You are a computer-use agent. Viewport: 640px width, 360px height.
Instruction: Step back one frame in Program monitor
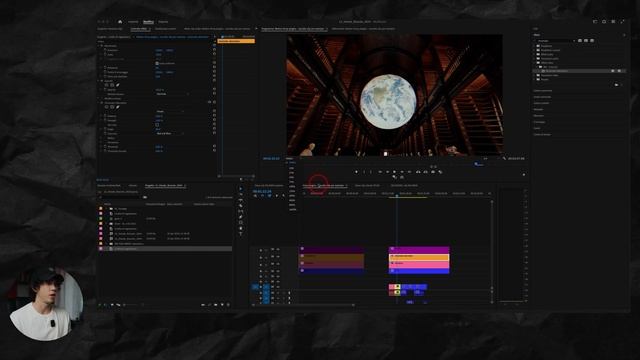[x=387, y=172]
